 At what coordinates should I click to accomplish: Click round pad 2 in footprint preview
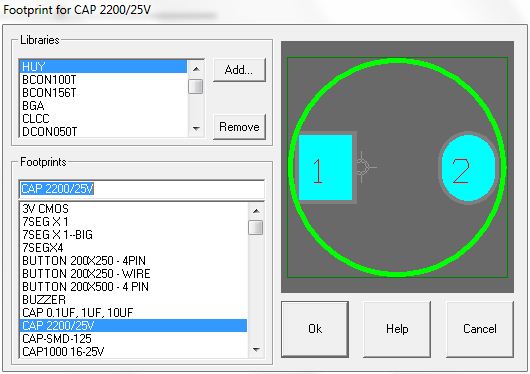tap(468, 168)
